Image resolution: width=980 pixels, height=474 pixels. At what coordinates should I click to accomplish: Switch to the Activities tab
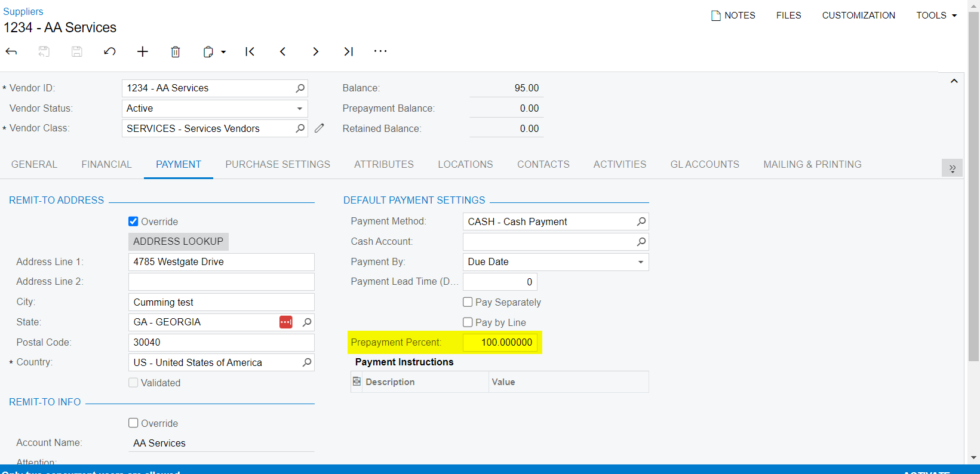pyautogui.click(x=620, y=165)
